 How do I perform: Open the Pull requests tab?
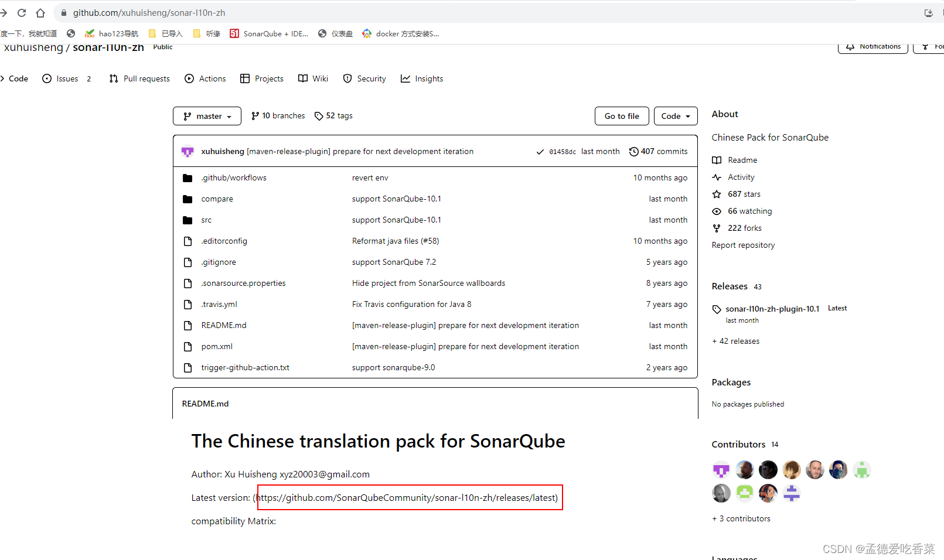(x=139, y=78)
